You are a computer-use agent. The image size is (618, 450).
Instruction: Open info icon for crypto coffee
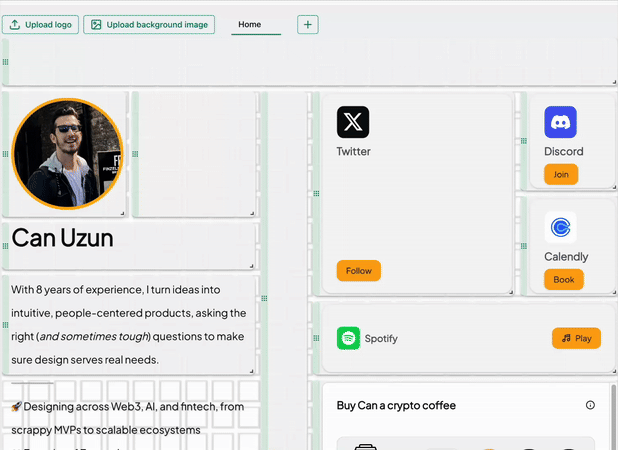click(590, 405)
